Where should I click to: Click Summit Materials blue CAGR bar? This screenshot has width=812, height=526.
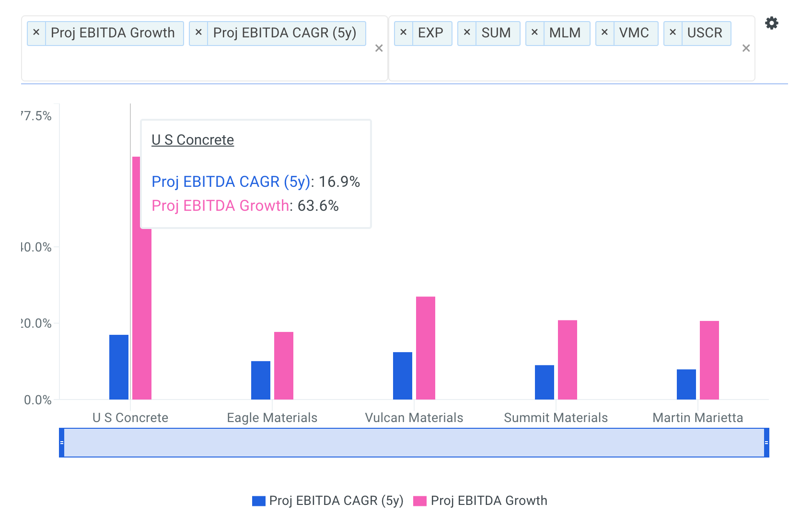click(545, 382)
